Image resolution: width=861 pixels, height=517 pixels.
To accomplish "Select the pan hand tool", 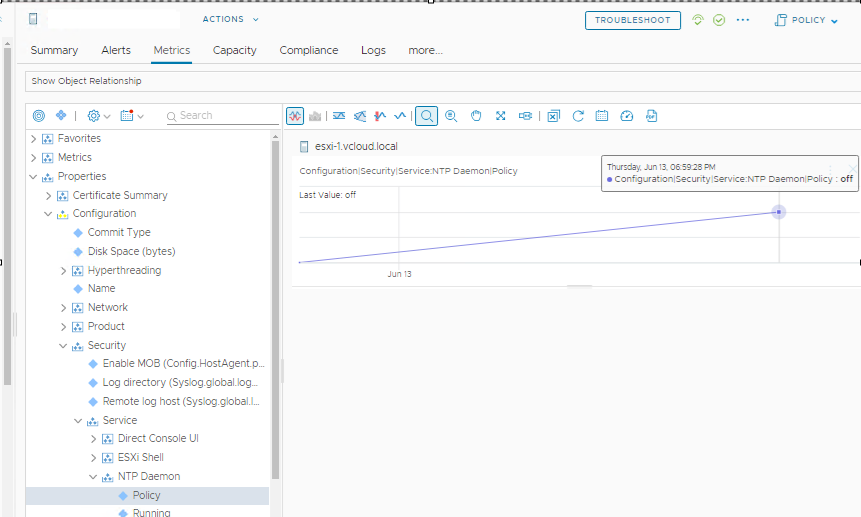I will pyautogui.click(x=476, y=116).
